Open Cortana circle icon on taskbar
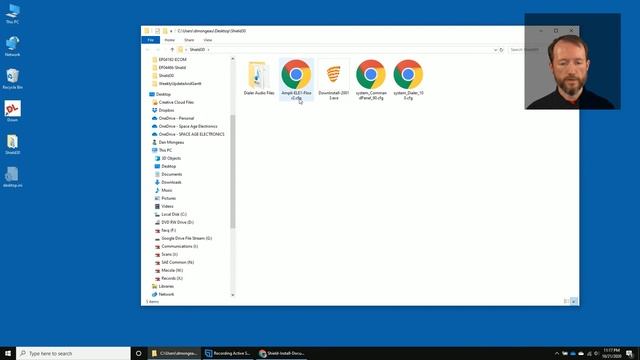Image resolution: width=640 pixels, height=360 pixels. point(138,353)
